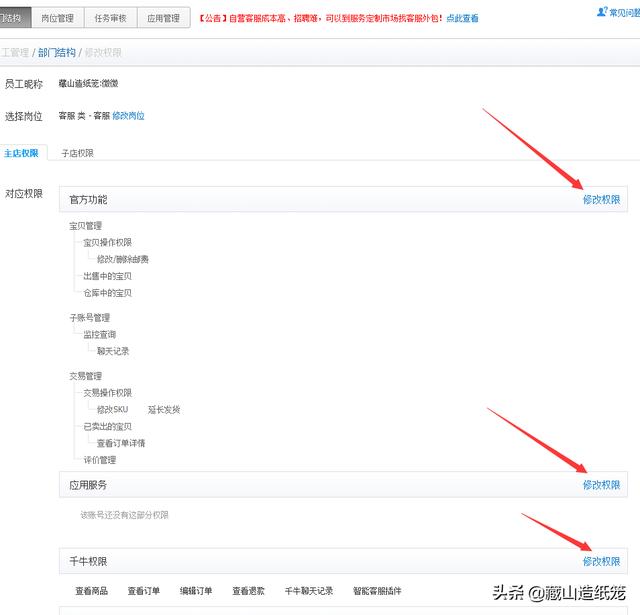Select the 子账号管理 tree node
The image size is (640, 615).
tap(89, 317)
